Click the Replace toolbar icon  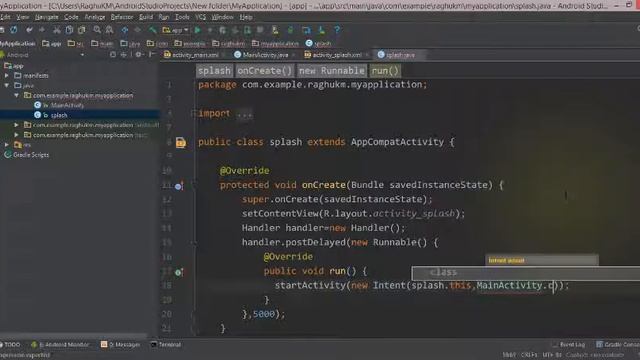point(109,30)
